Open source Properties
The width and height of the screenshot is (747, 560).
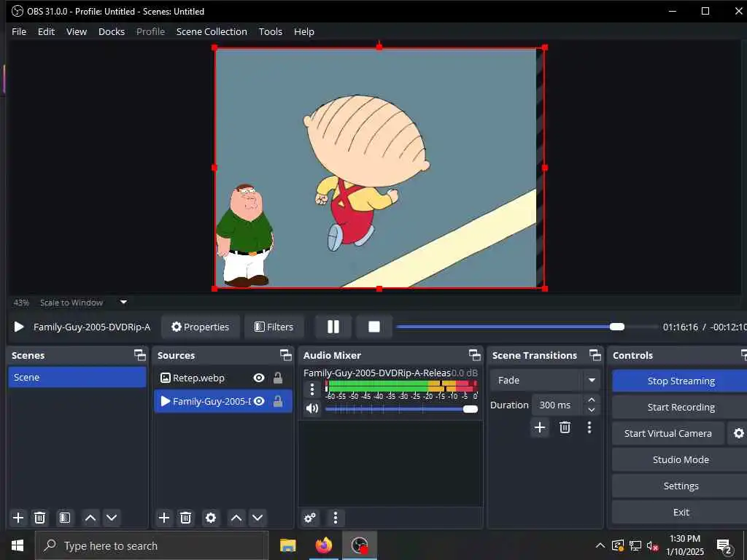click(x=200, y=327)
